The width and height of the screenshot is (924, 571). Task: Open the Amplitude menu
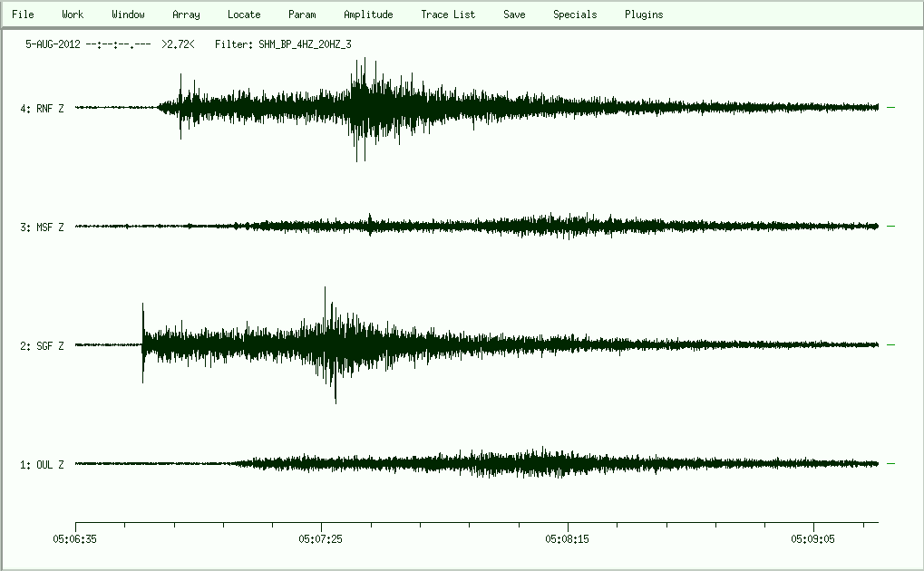[368, 15]
